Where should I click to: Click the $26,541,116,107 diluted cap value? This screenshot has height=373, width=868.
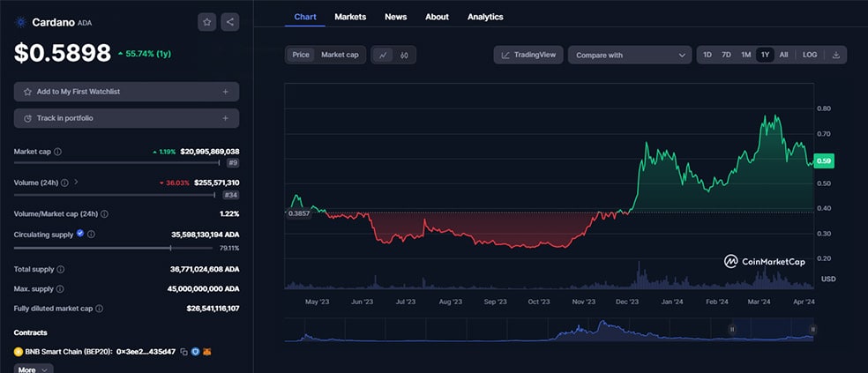coord(213,309)
